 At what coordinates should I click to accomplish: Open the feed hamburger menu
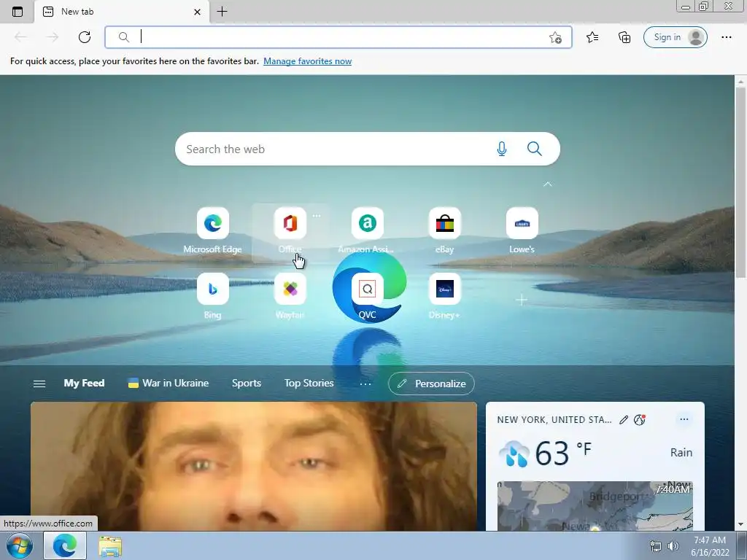(x=39, y=384)
